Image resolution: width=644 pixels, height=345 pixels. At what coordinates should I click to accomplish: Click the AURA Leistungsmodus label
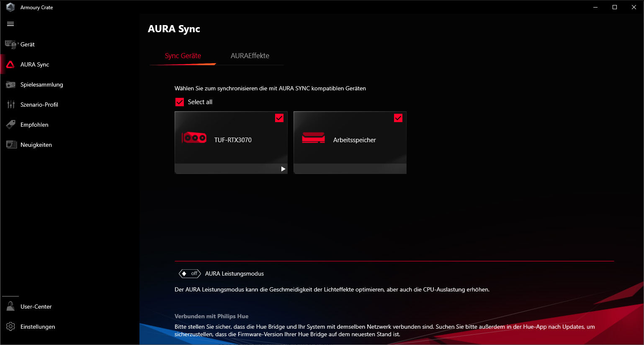pos(234,273)
